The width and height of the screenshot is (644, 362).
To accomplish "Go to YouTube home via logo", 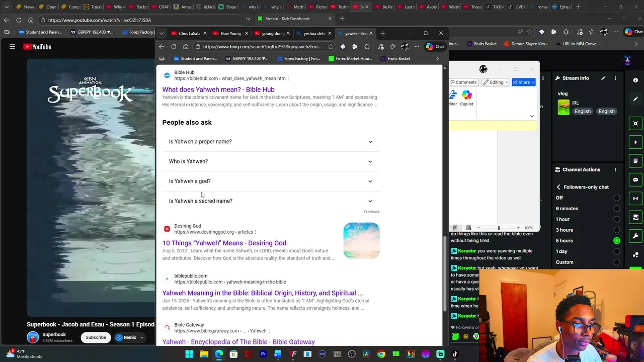I will [x=38, y=47].
